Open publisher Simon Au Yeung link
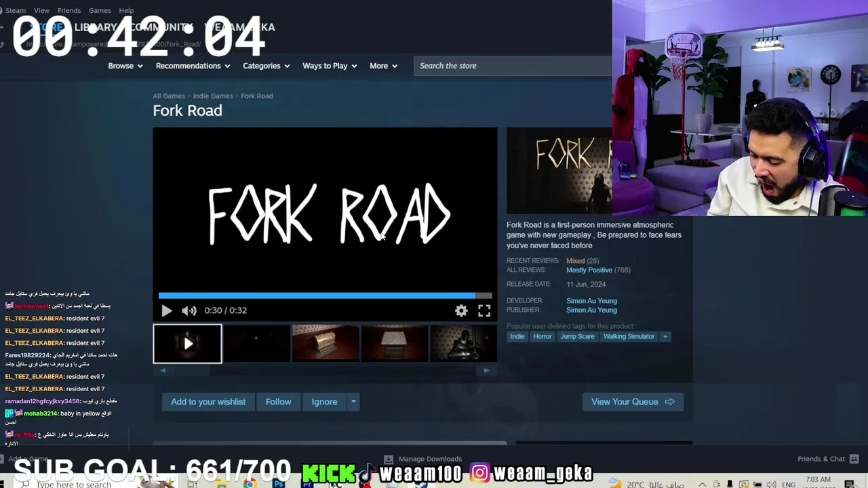Image resolution: width=868 pixels, height=488 pixels. (x=591, y=310)
